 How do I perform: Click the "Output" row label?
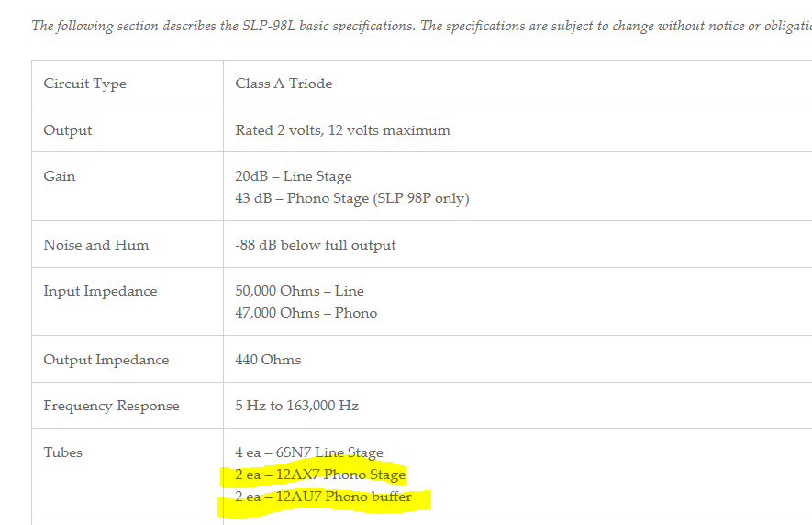pos(68,130)
